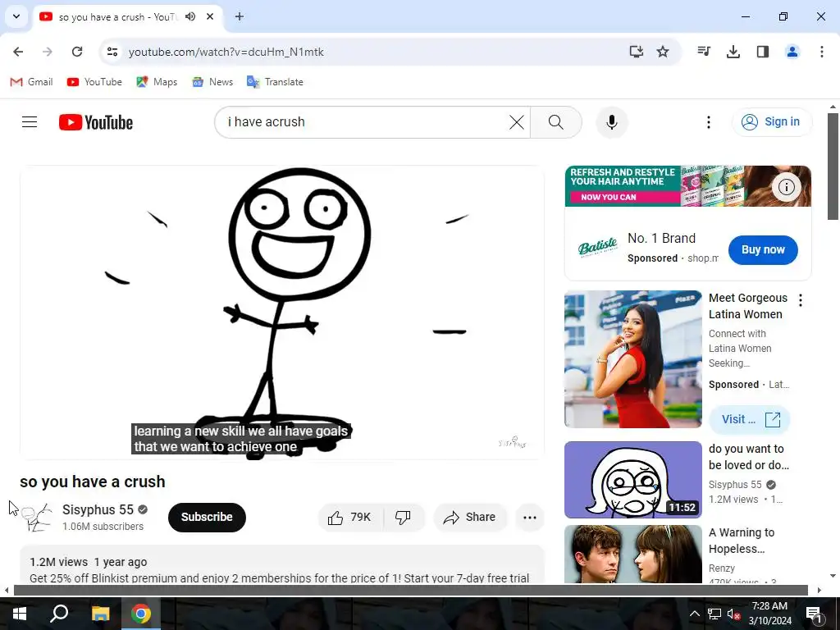Image resolution: width=840 pixels, height=630 pixels.
Task: Open the Windows Start menu
Action: (20, 614)
